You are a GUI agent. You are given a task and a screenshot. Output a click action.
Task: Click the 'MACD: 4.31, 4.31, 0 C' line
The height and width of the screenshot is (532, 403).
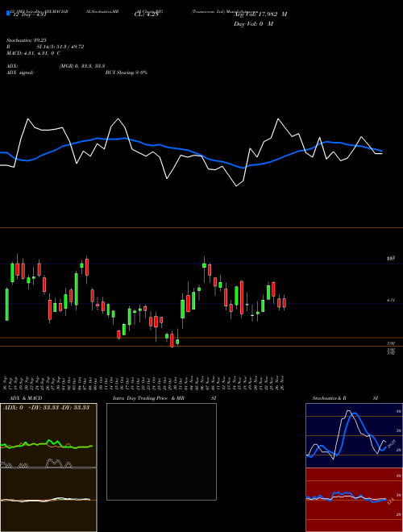coord(33,53)
